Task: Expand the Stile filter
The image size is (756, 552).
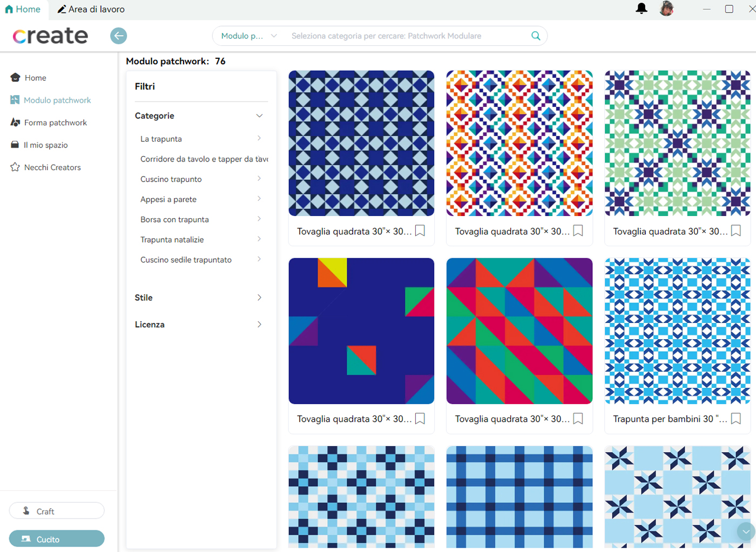Action: (259, 298)
